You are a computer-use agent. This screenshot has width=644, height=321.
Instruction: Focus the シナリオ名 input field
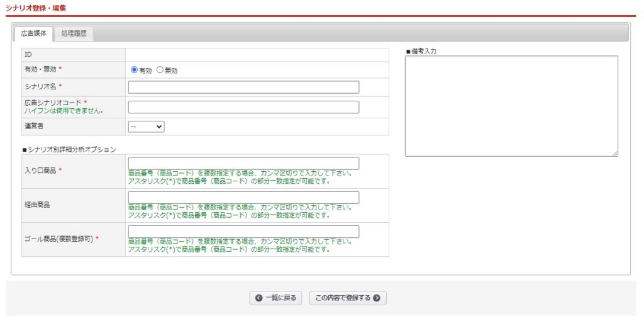[243, 87]
